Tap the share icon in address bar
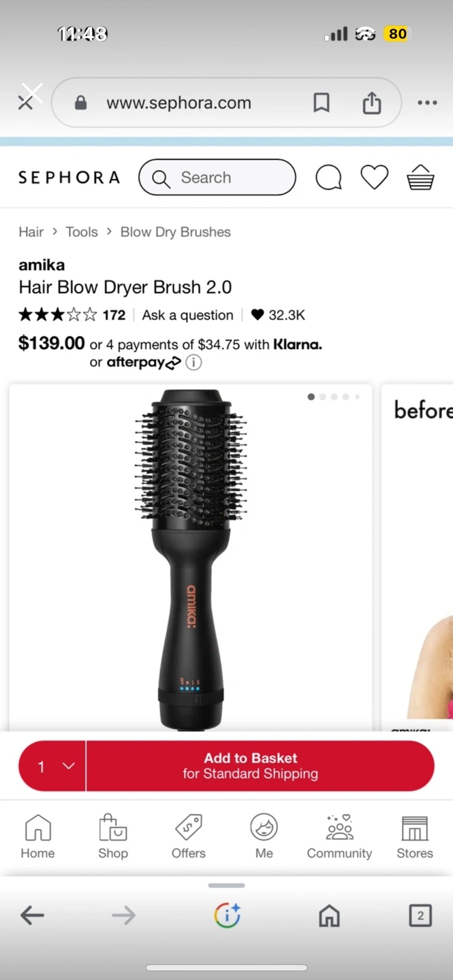This screenshot has height=980, width=453. tap(371, 103)
